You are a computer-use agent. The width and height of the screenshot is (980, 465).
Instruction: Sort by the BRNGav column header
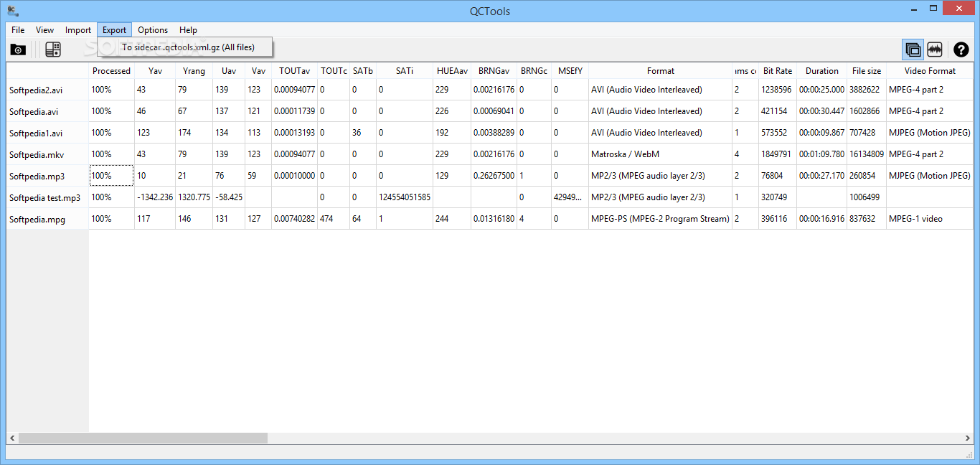(x=494, y=71)
